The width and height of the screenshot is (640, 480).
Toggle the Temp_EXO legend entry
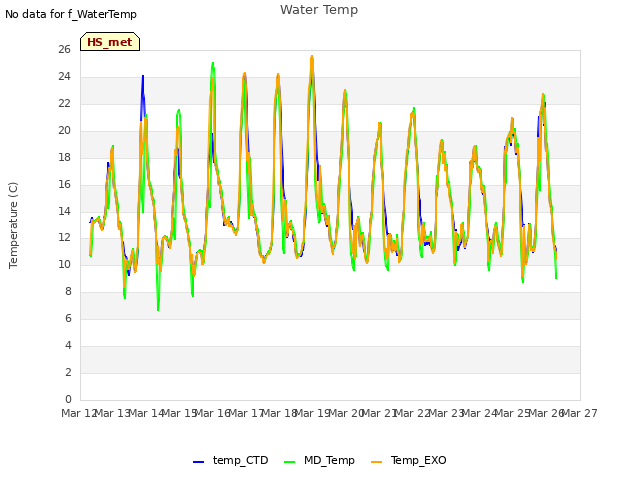click(x=409, y=460)
